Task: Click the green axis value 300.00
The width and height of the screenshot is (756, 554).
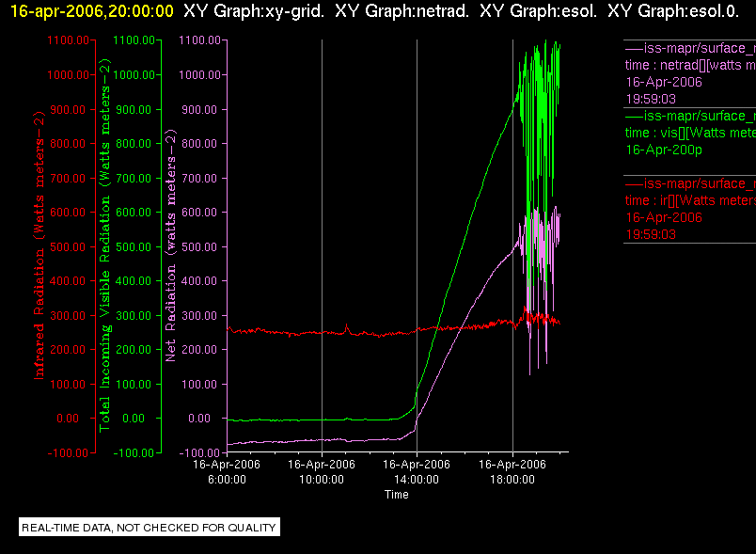Action: click(134, 316)
